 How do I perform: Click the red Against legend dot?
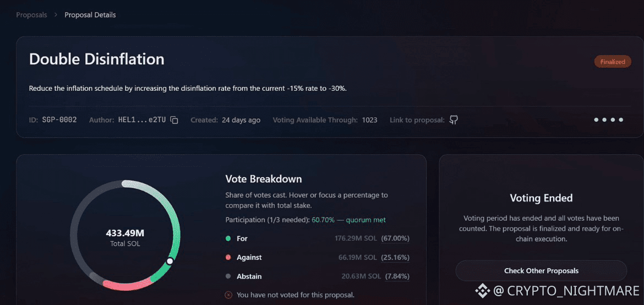pyautogui.click(x=228, y=258)
